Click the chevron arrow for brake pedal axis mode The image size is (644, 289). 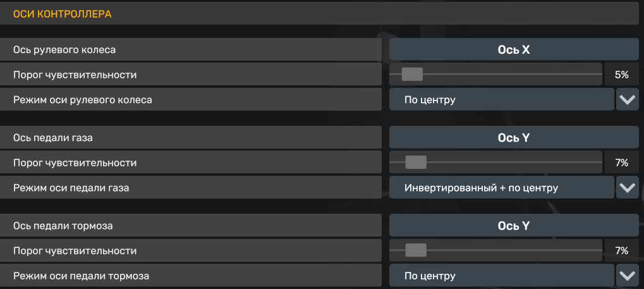(x=627, y=276)
